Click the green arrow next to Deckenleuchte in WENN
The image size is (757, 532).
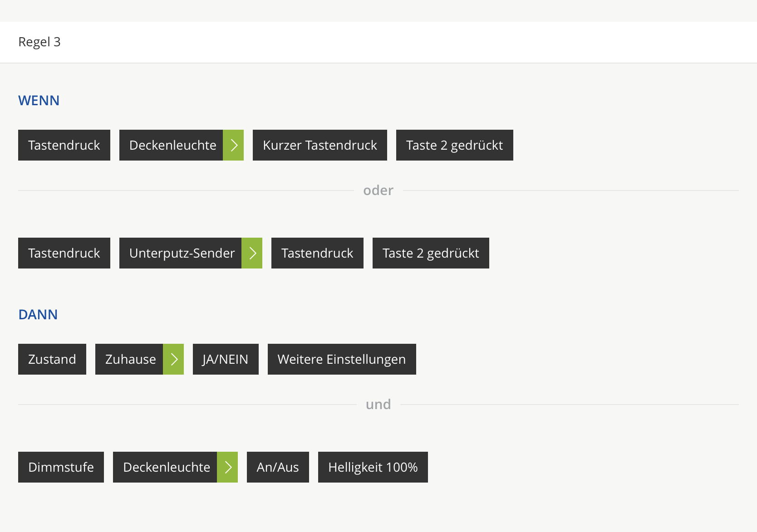233,145
